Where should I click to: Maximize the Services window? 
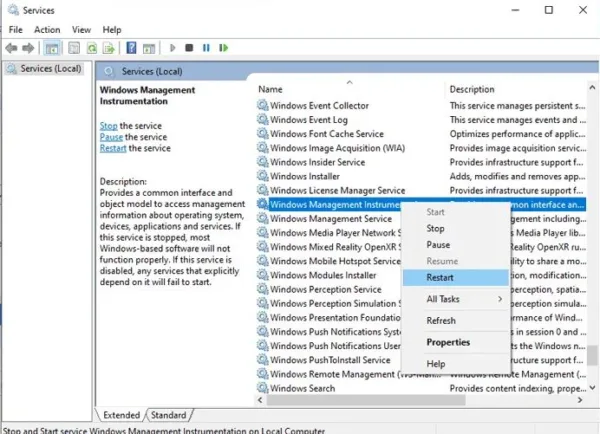(549, 10)
